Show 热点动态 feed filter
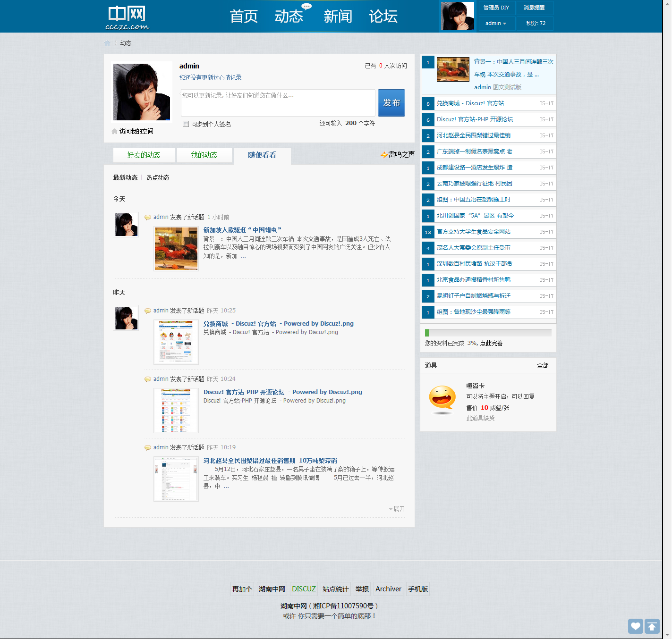Viewport: 672px width, 639px height. (158, 177)
